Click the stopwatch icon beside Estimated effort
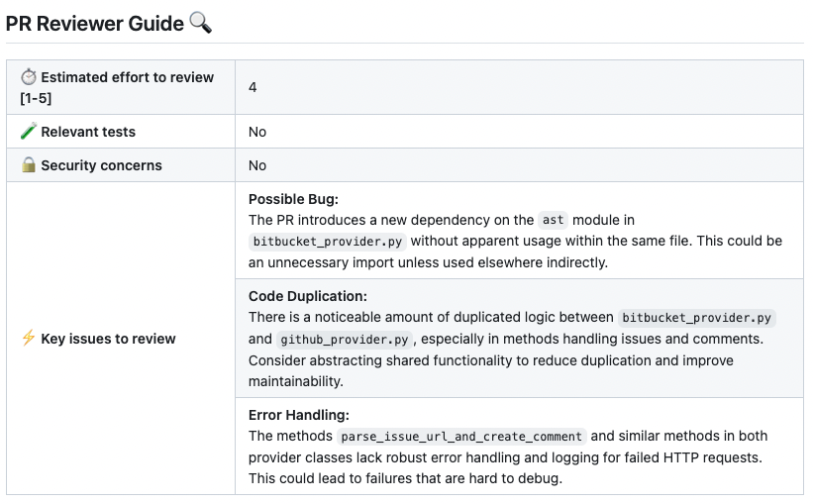The height and width of the screenshot is (504, 813). [29, 77]
